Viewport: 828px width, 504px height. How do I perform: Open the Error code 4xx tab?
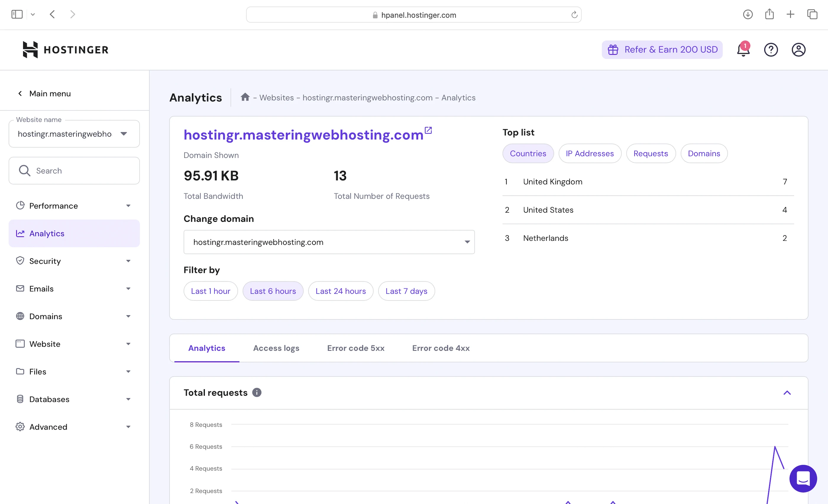tap(441, 348)
